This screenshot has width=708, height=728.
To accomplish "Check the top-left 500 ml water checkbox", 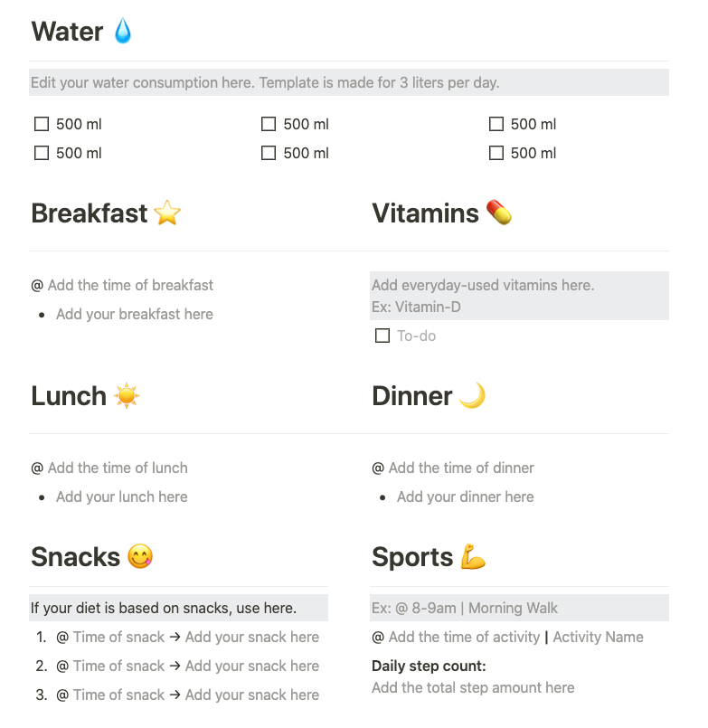I will point(41,124).
